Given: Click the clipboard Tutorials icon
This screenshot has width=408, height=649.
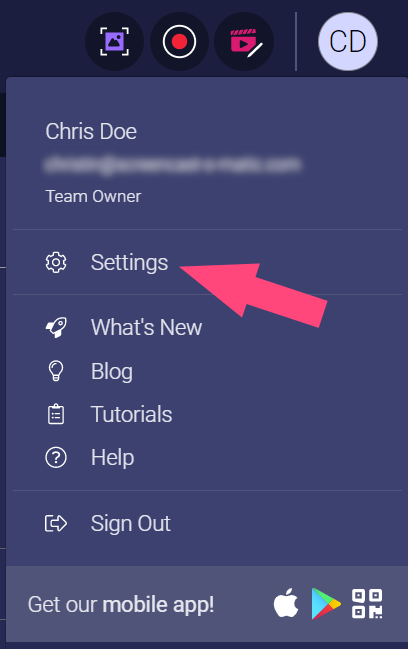Looking at the screenshot, I should point(56,414).
